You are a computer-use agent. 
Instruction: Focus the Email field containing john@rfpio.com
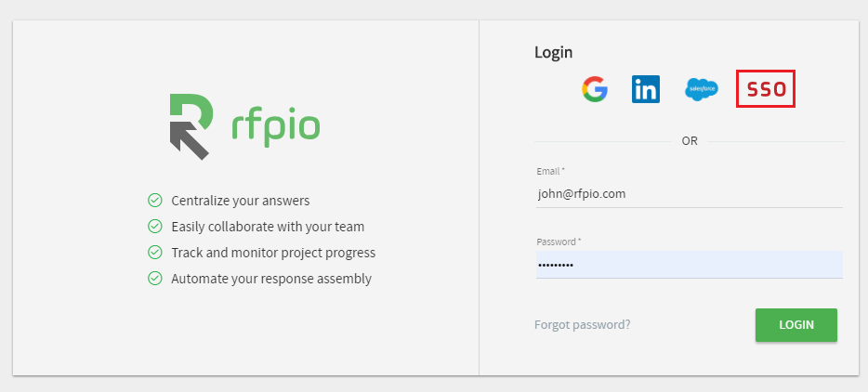[x=688, y=194]
